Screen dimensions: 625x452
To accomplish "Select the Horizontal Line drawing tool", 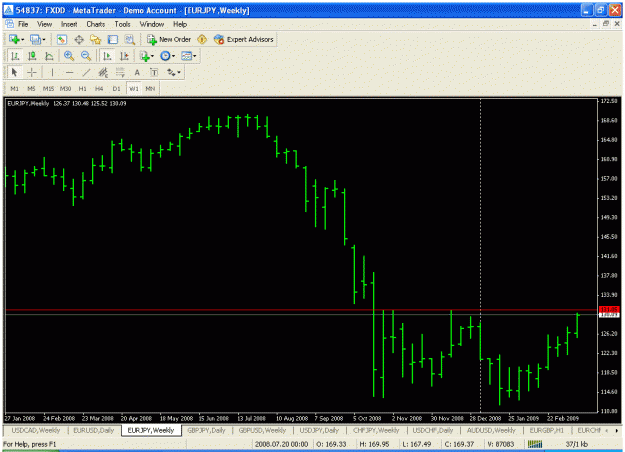I will pos(69,73).
